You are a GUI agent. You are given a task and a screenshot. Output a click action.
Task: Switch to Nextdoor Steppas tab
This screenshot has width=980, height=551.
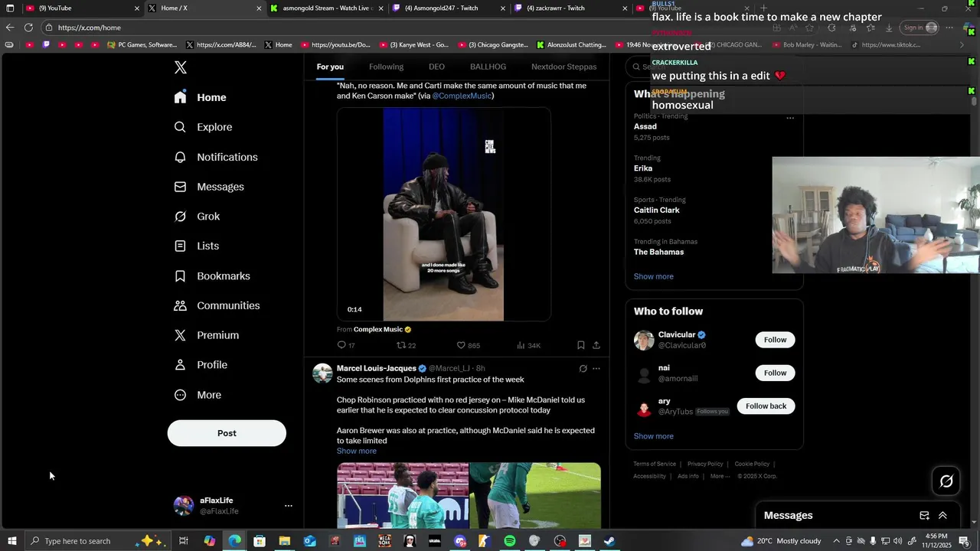(564, 67)
